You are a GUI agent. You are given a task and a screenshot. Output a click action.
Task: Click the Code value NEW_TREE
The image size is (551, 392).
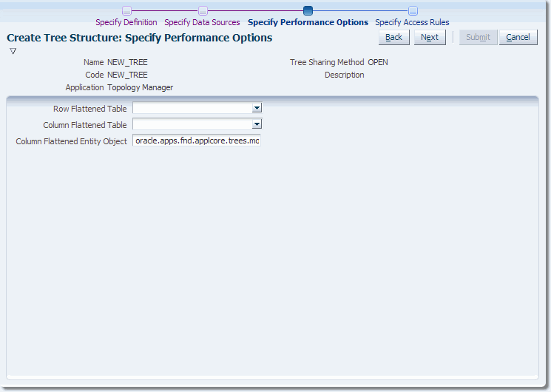(x=127, y=75)
